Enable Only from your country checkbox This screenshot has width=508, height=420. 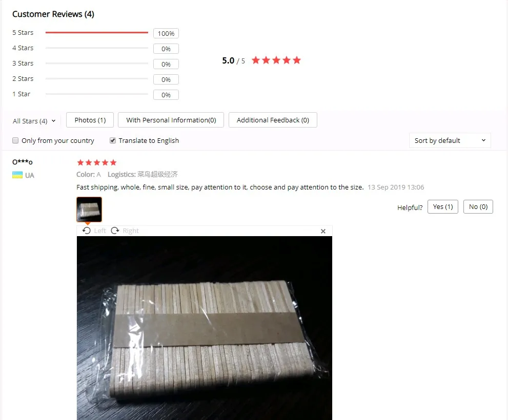15,140
